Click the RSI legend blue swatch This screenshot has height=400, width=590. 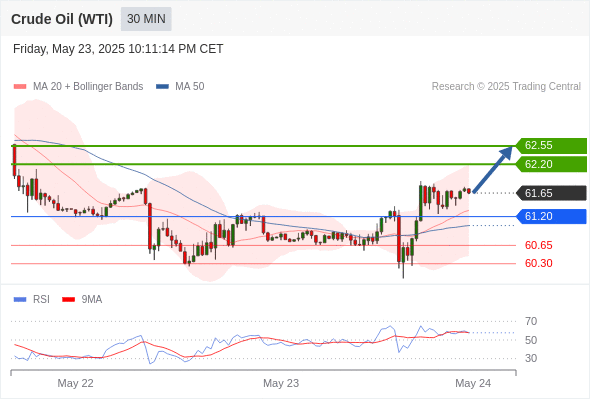point(20,300)
